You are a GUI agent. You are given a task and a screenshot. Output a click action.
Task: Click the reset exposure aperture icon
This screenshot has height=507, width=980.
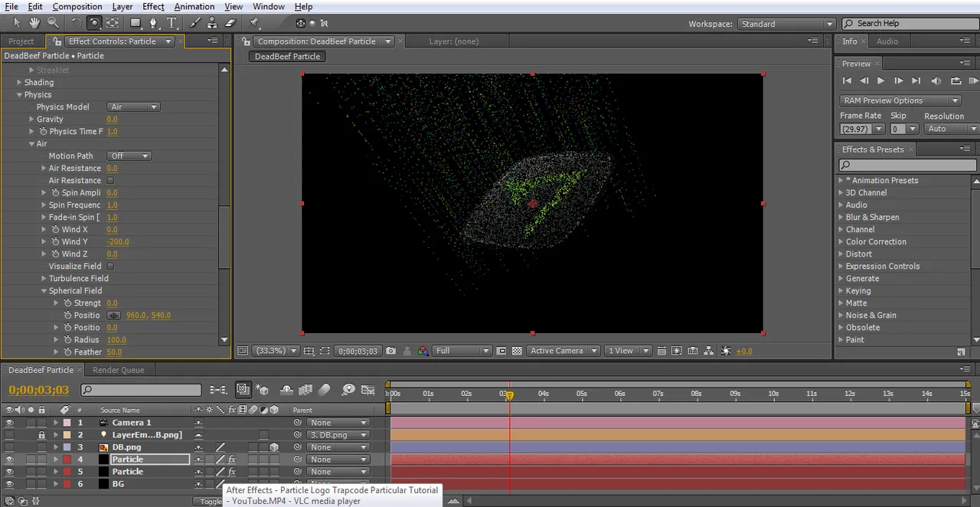tap(727, 351)
